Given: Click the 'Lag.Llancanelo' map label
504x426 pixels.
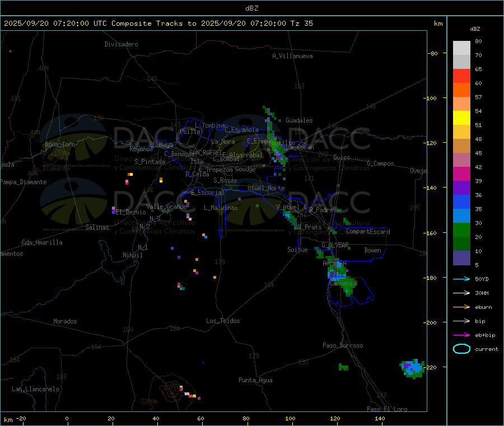Looking at the screenshot, I should coord(35,389).
